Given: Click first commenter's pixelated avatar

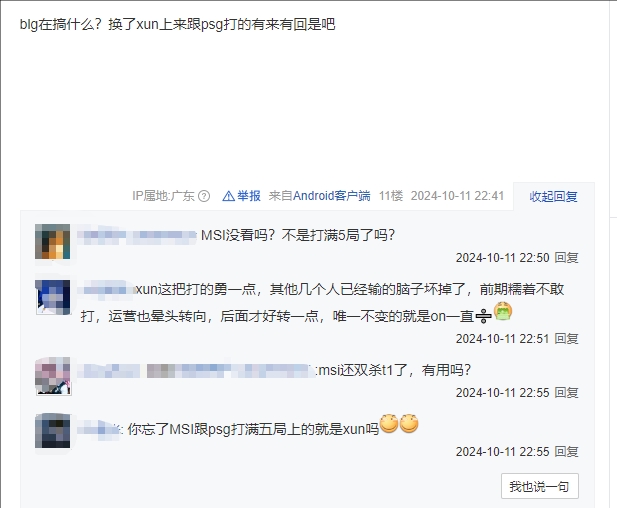Looking at the screenshot, I should (53, 242).
